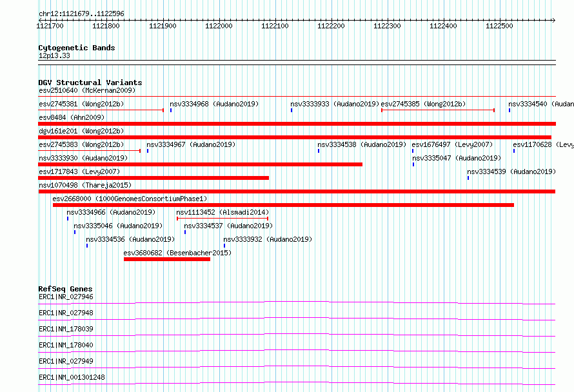Open ERC1|NM_178039 gene label
This screenshot has width=574, height=392.
pos(66,329)
